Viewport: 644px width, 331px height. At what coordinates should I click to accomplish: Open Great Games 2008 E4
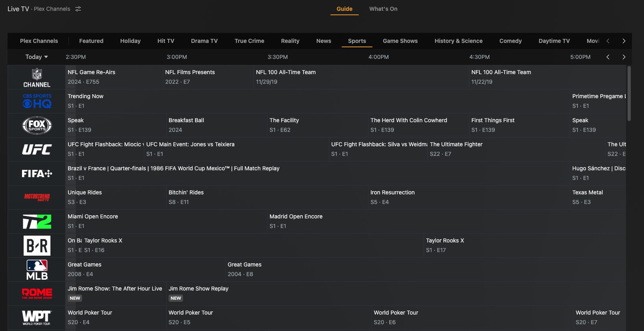(145, 269)
